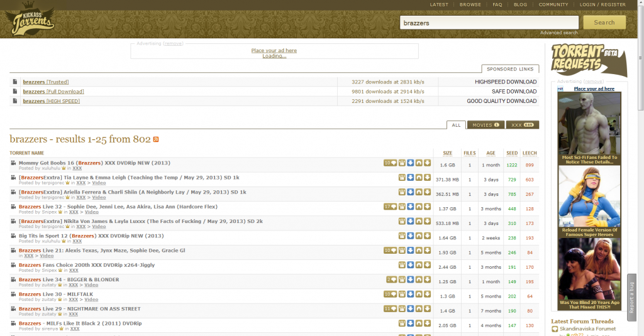
Task: Click the Torrent Requests beta banner
Action: tap(589, 60)
